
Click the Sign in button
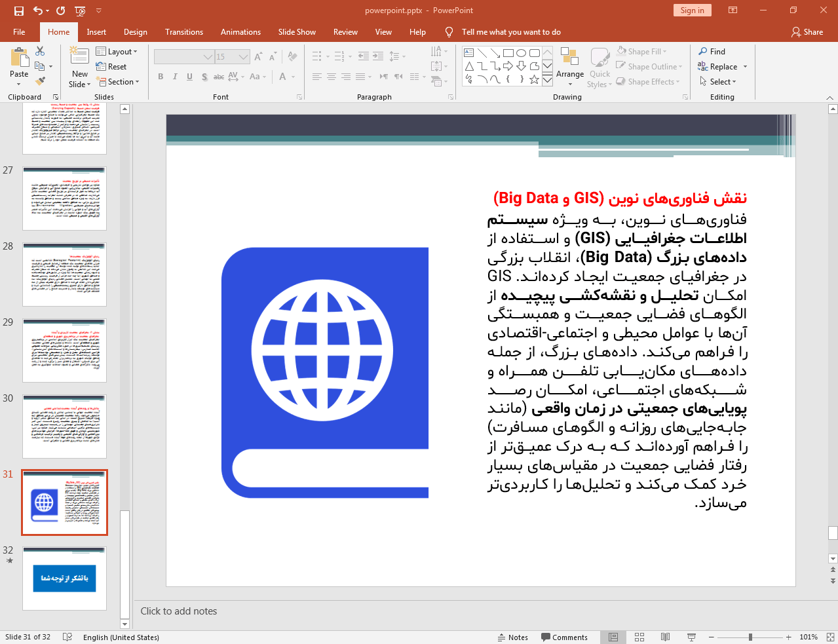(692, 10)
